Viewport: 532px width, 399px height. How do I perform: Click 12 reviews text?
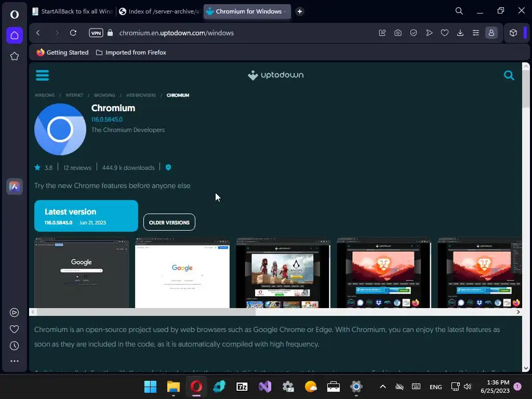(77, 168)
